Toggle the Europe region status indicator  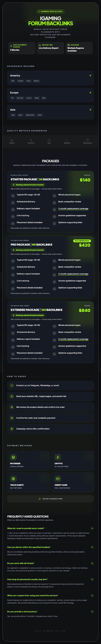(90, 92)
